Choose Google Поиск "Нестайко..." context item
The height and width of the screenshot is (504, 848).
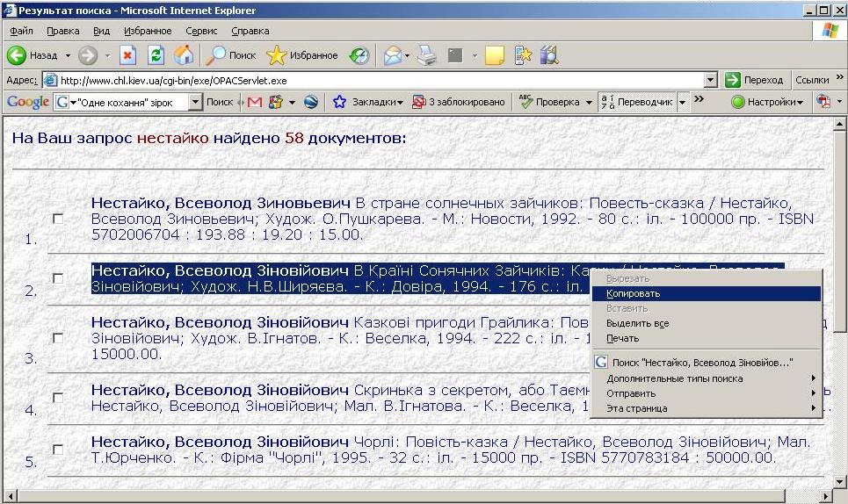click(707, 362)
